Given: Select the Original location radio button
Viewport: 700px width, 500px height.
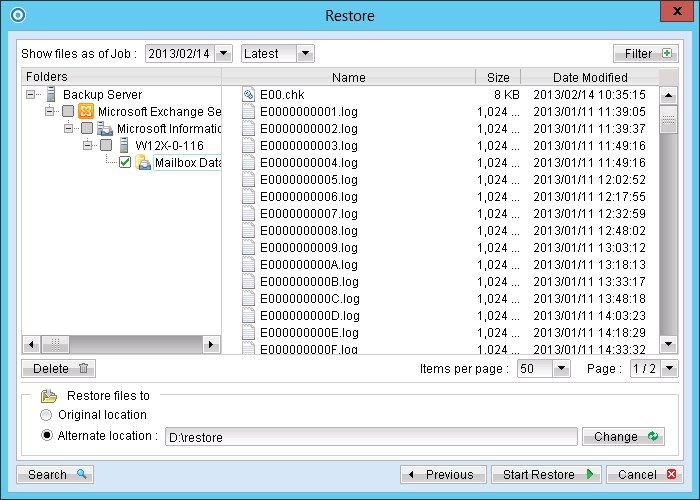Looking at the screenshot, I should [x=46, y=415].
